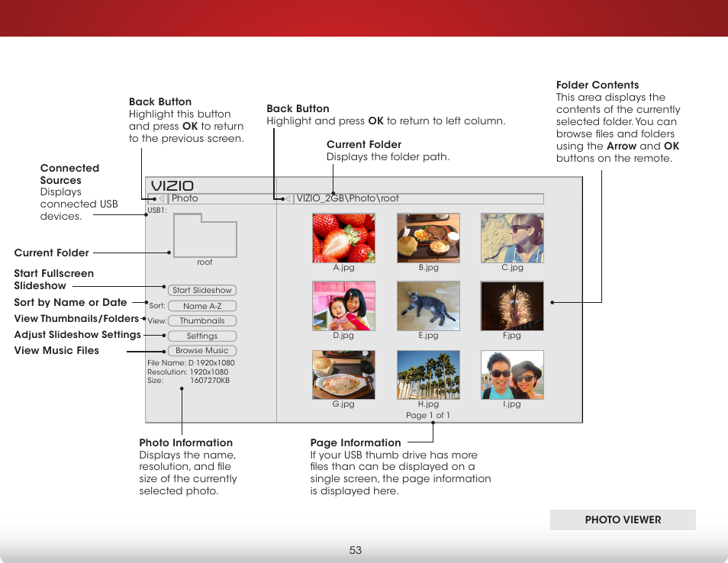Click the 'PHOTO VIEWER' section label
The width and height of the screenshot is (728, 563).
tap(623, 520)
